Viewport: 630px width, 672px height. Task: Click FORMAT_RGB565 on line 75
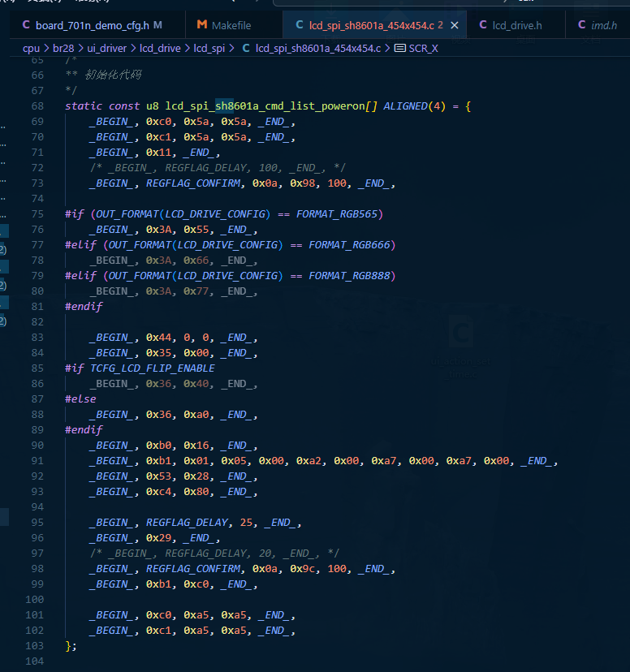click(x=337, y=214)
